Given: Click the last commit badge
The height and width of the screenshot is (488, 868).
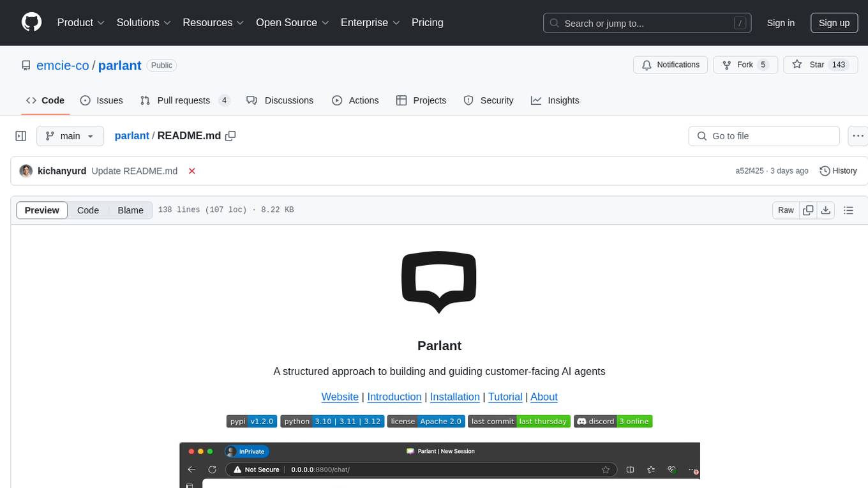Looking at the screenshot, I should 519,422.
